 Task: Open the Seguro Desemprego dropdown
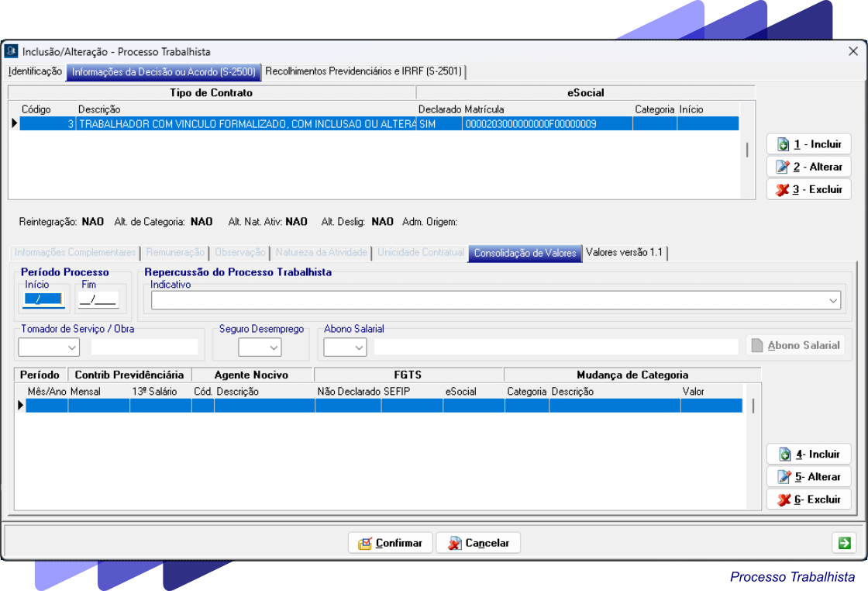274,347
